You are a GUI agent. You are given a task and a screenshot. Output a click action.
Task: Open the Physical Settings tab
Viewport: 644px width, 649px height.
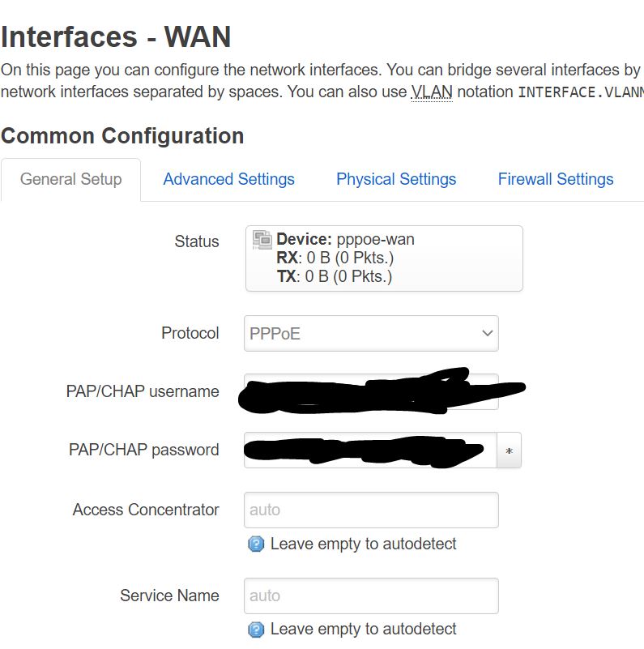point(396,179)
